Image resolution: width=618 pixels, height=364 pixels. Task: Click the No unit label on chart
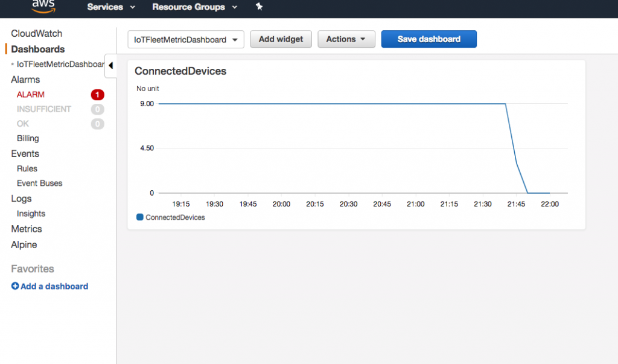(x=148, y=89)
